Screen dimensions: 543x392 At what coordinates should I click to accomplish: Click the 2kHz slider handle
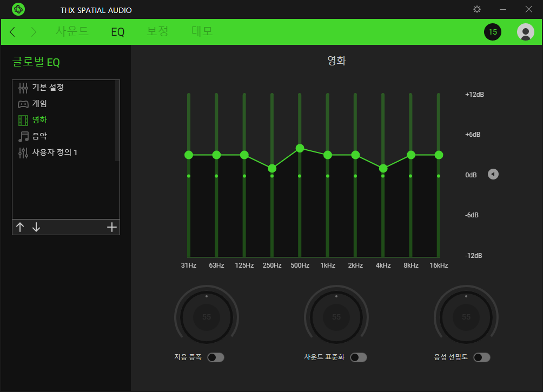[x=355, y=155]
